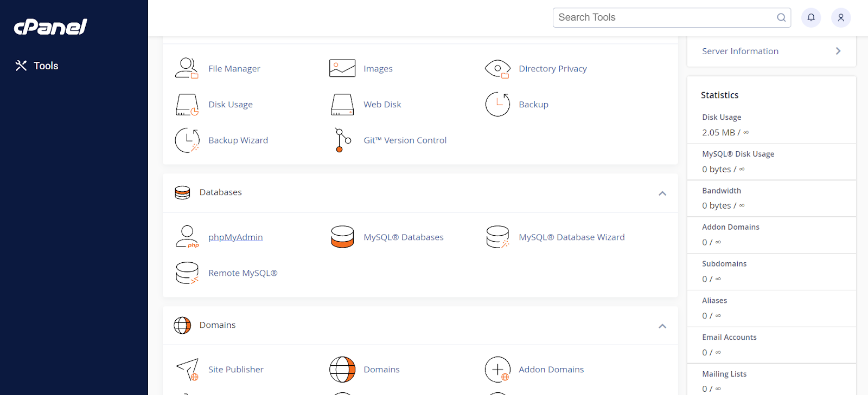Open the phpMyAdmin icon

click(x=187, y=237)
